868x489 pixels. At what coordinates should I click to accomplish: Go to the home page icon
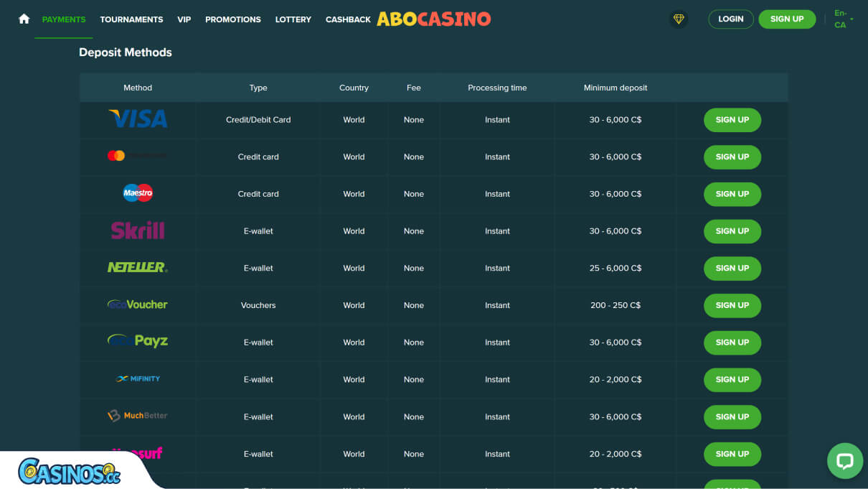pyautogui.click(x=24, y=19)
